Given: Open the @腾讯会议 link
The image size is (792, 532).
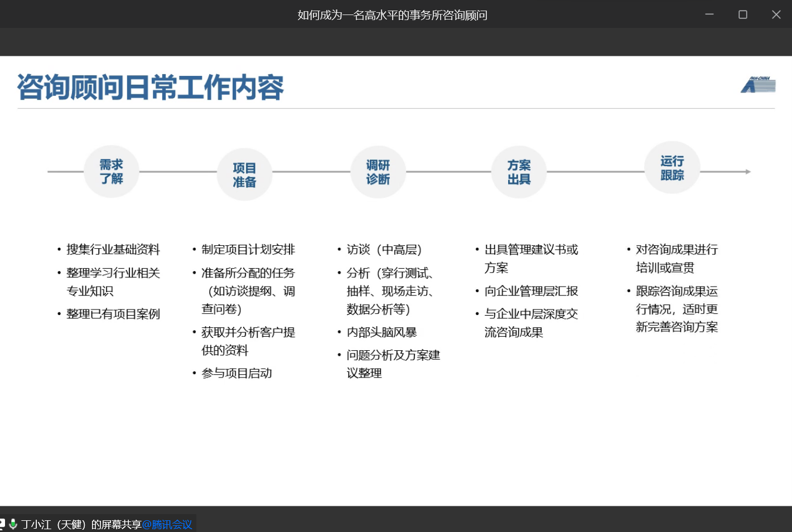Looking at the screenshot, I should point(167,525).
